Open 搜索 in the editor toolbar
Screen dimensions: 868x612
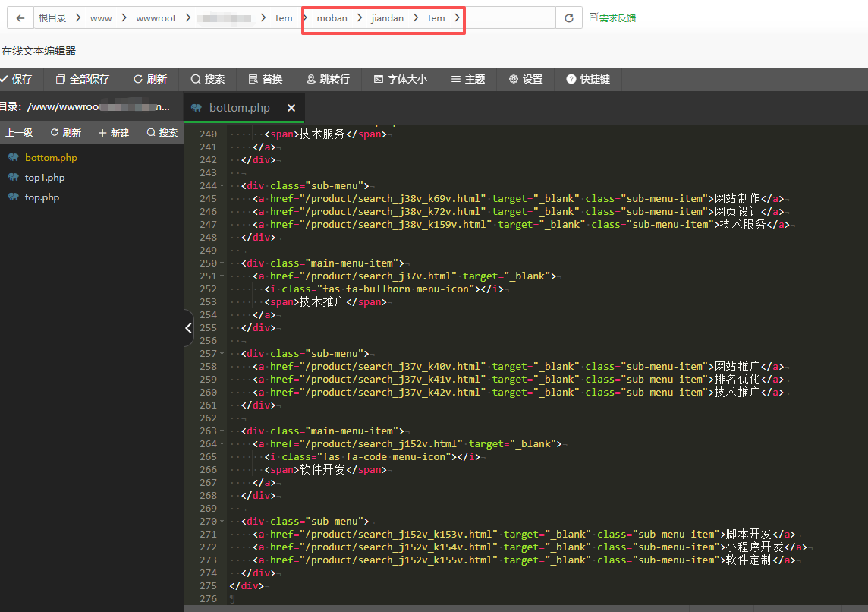tap(208, 79)
